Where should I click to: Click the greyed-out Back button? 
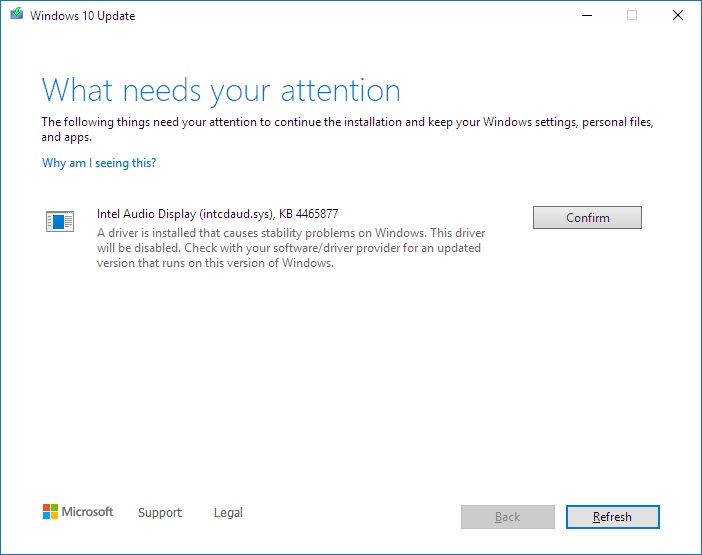[508, 517]
